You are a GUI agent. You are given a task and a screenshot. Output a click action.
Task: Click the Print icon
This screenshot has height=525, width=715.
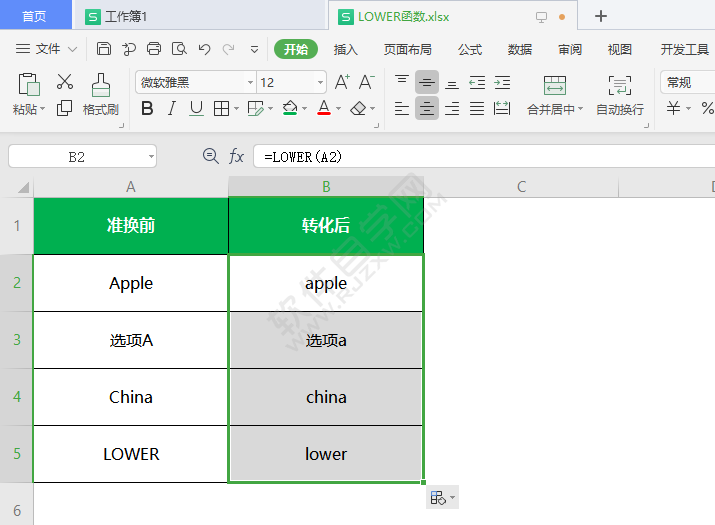154,49
